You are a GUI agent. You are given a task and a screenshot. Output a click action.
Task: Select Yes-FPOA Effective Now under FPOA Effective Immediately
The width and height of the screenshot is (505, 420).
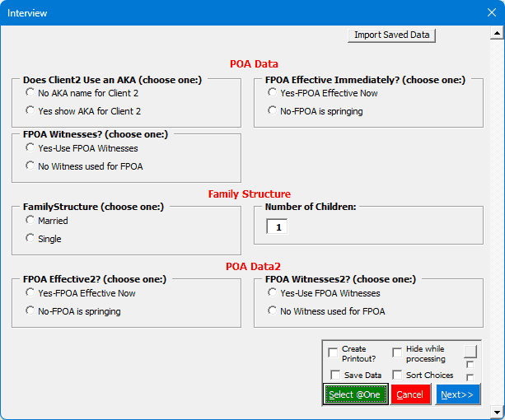(273, 93)
